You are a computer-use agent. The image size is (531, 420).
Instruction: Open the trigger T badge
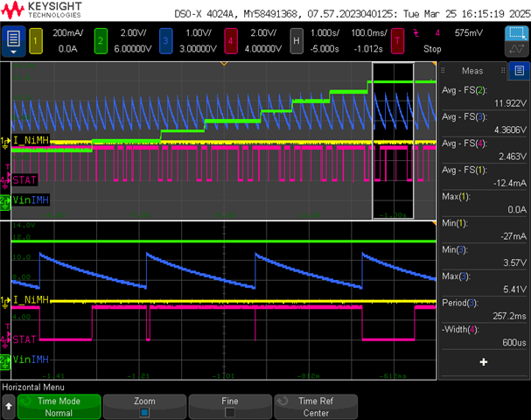tap(397, 41)
